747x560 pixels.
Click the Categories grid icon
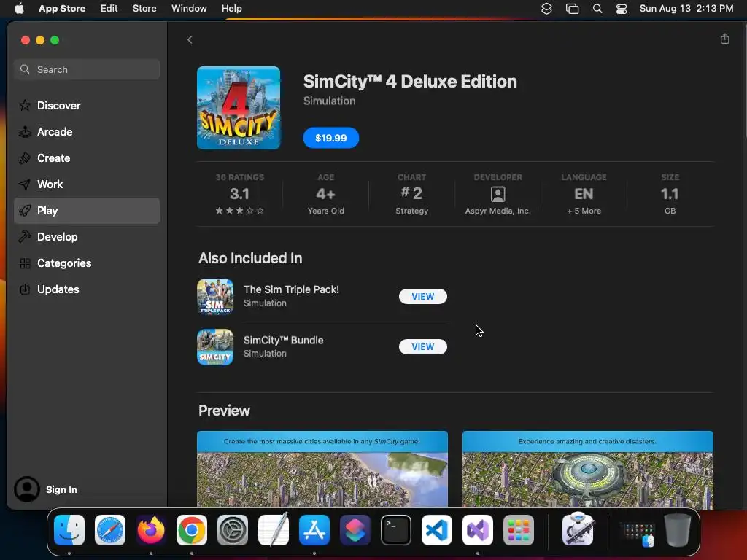[25, 262]
